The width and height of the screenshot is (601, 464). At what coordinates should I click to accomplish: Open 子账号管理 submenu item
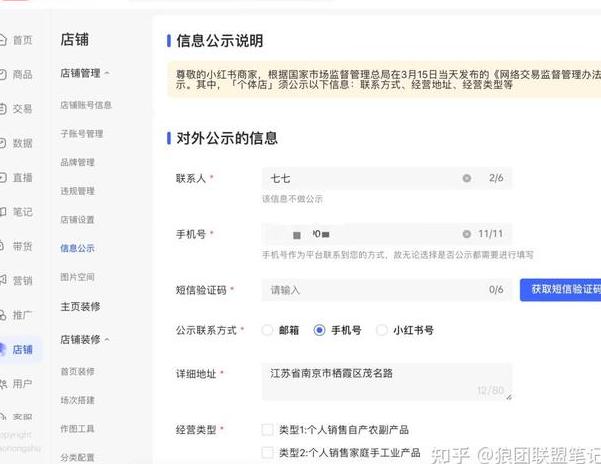point(82,134)
